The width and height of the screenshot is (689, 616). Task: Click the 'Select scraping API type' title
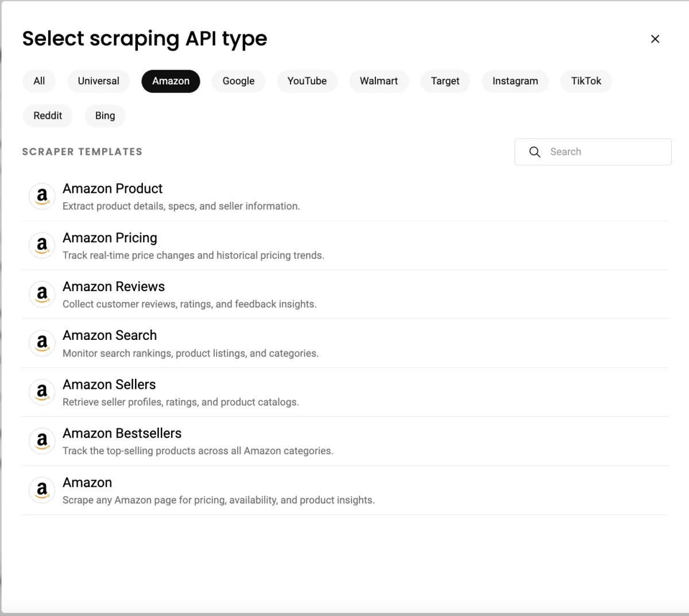point(145,38)
